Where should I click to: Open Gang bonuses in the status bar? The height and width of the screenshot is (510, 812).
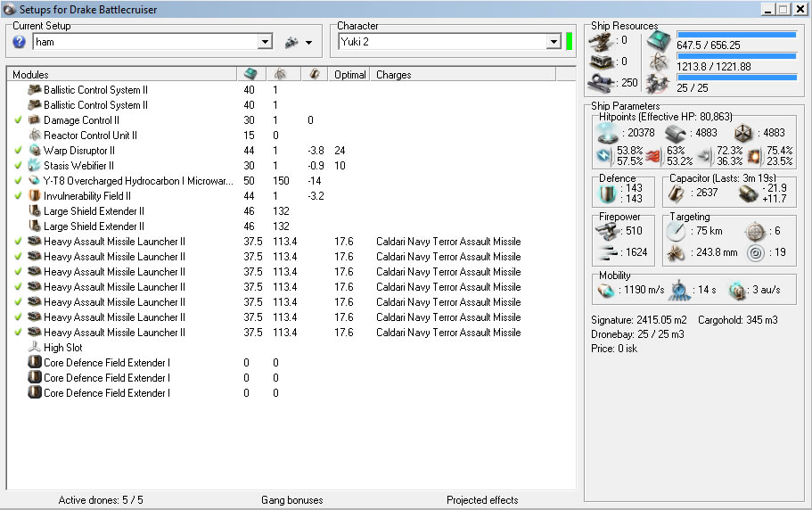point(291,500)
